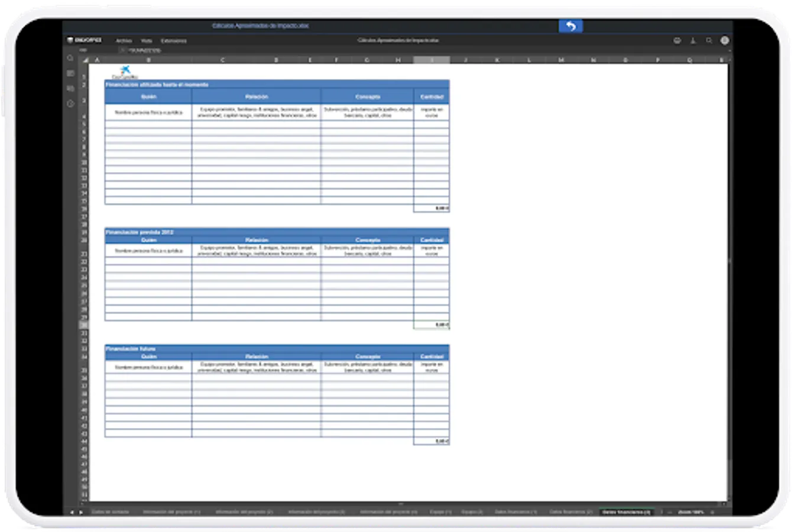Open the clock icon in the left sidebar
The width and height of the screenshot is (794, 532).
[x=70, y=103]
